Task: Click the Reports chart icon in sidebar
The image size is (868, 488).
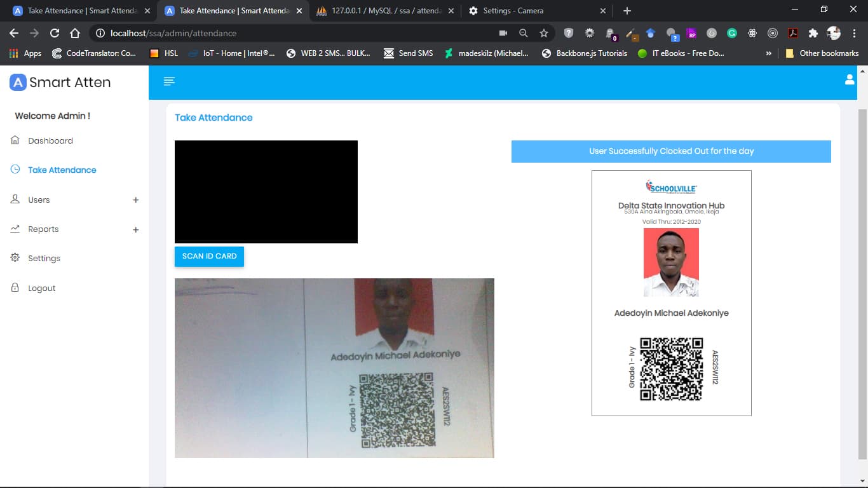Action: point(15,229)
